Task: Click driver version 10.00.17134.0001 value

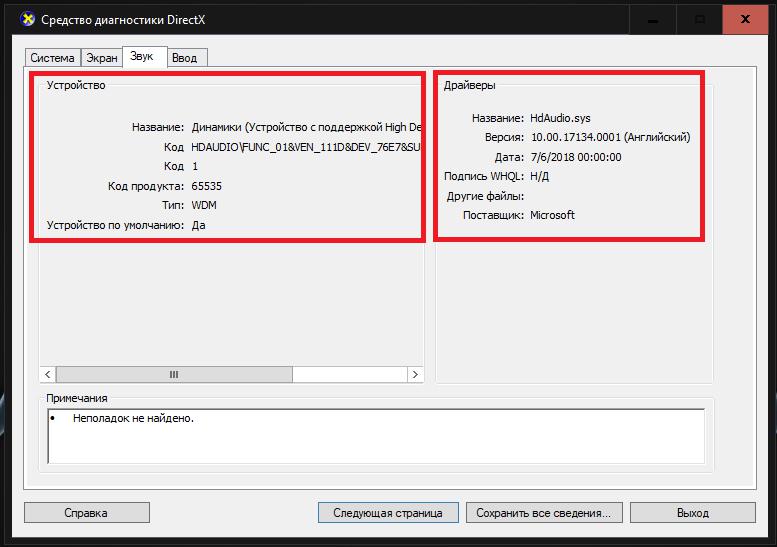Action: click(x=610, y=137)
